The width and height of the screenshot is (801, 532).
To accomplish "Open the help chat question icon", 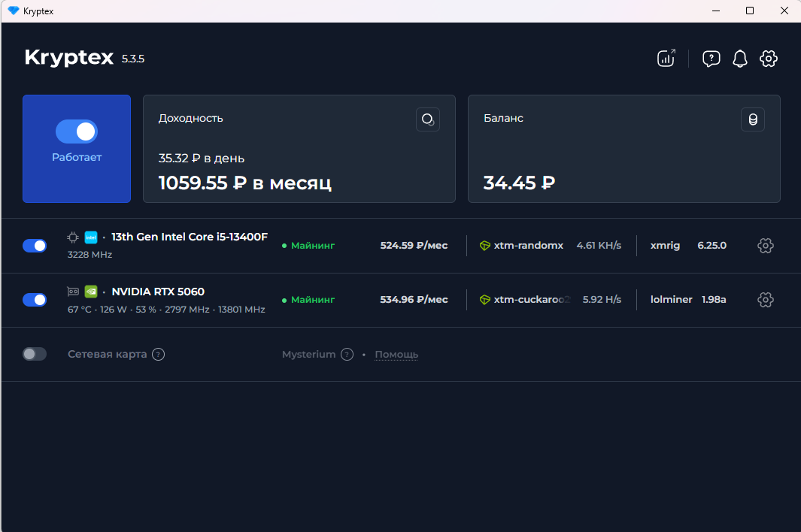I will pyautogui.click(x=711, y=59).
